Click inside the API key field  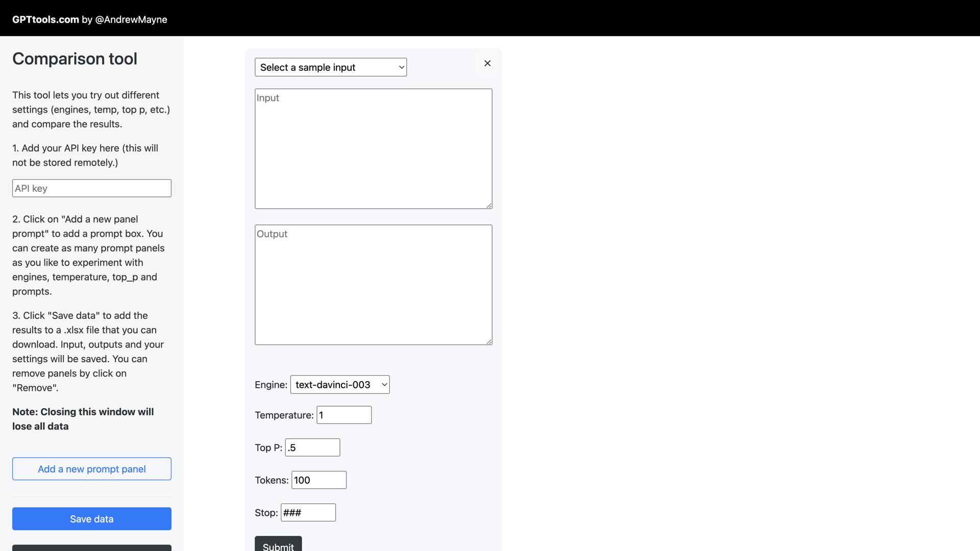(91, 188)
